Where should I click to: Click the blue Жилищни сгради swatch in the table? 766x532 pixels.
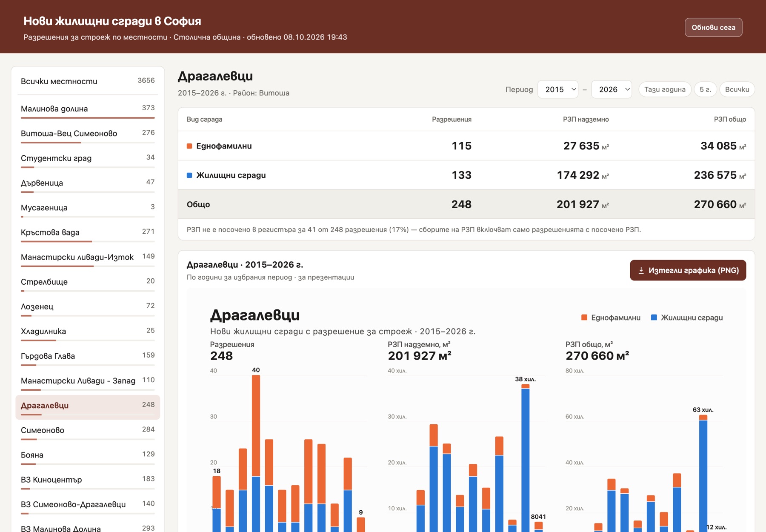pos(189,175)
